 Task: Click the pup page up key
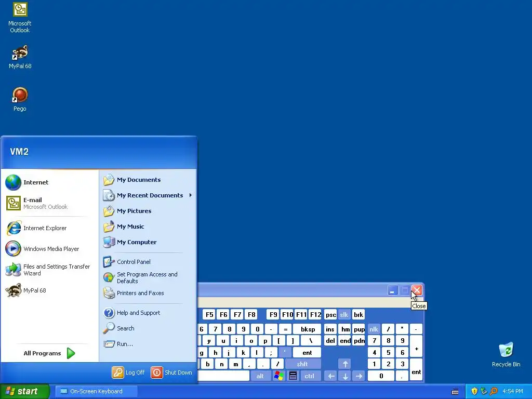(360, 329)
